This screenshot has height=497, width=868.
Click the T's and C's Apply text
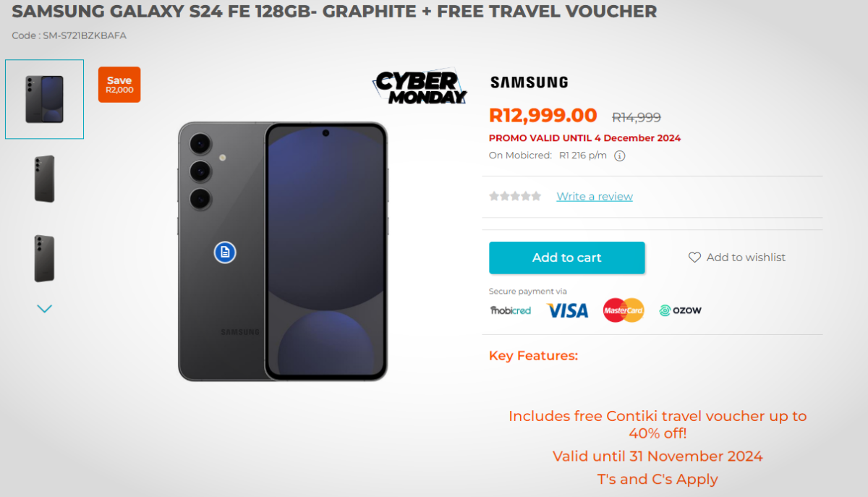click(x=658, y=479)
